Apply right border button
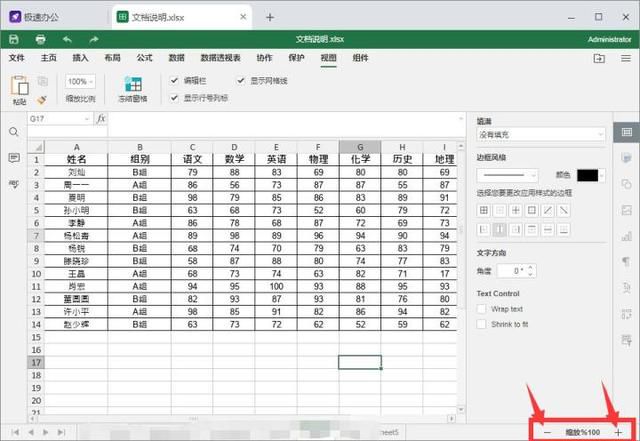The width and height of the screenshot is (640, 441). click(516, 229)
